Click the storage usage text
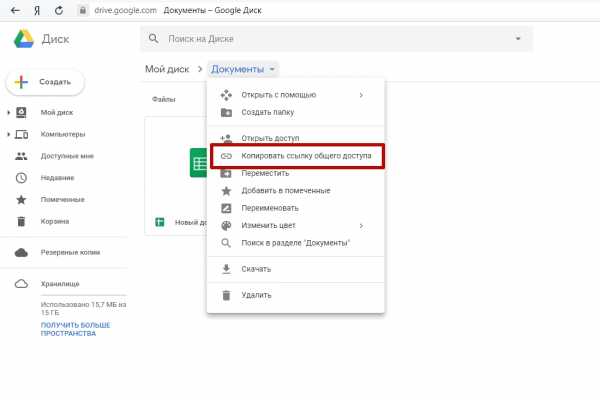 (83, 309)
